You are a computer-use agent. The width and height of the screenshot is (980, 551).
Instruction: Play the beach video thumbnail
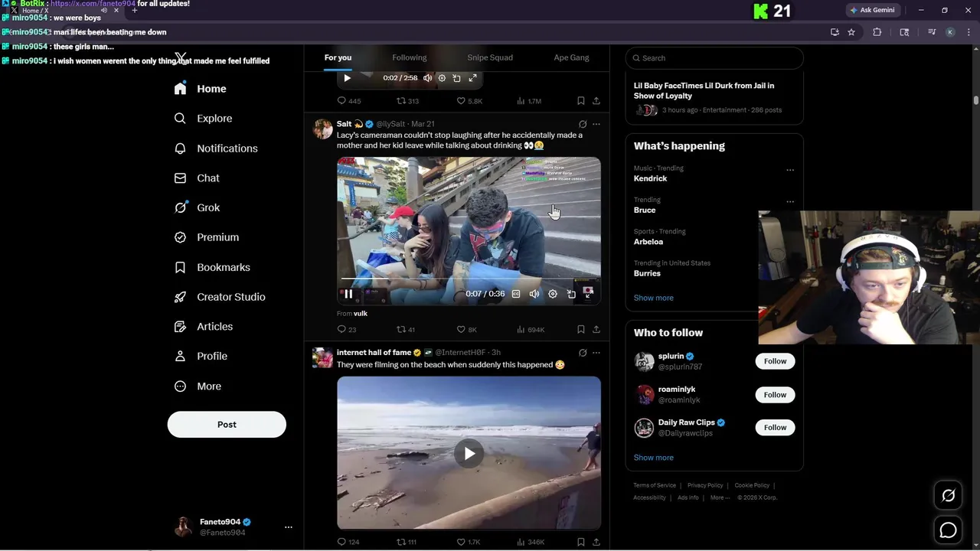tap(469, 453)
